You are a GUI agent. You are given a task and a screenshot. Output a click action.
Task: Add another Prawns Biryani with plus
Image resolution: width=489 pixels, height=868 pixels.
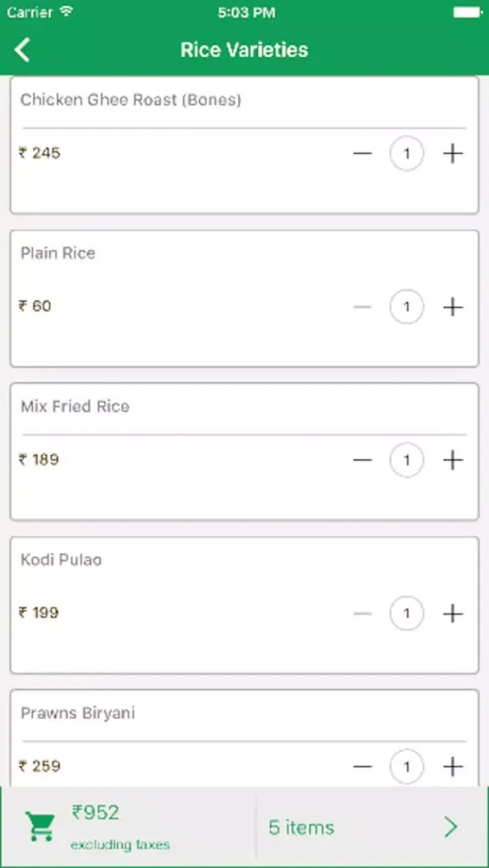tap(453, 766)
